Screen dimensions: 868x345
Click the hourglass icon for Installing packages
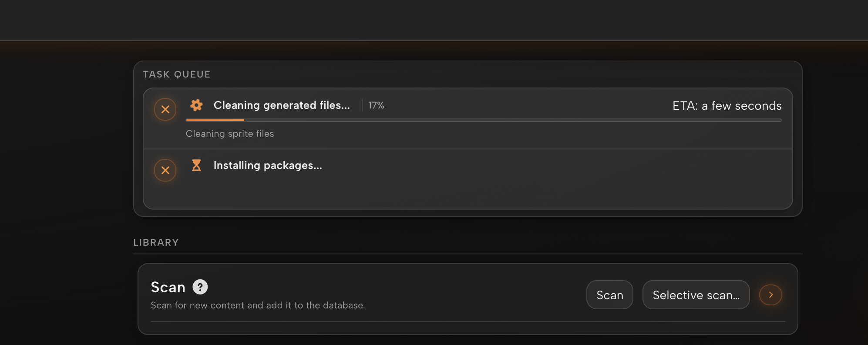[196, 166]
